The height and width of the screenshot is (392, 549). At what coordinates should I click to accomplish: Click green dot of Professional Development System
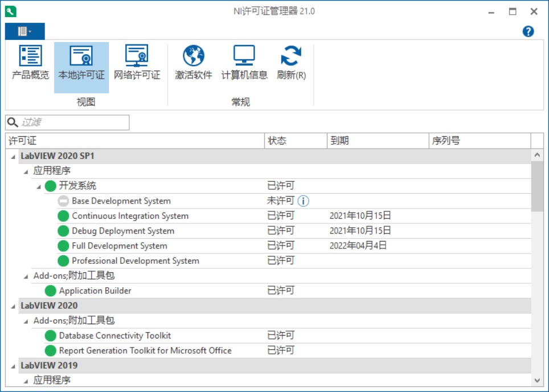pos(63,261)
